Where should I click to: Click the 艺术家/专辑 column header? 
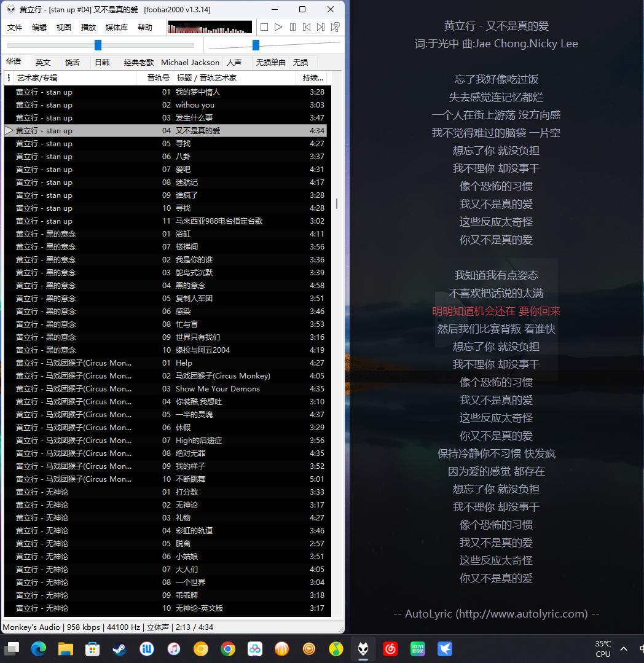pyautogui.click(x=74, y=78)
